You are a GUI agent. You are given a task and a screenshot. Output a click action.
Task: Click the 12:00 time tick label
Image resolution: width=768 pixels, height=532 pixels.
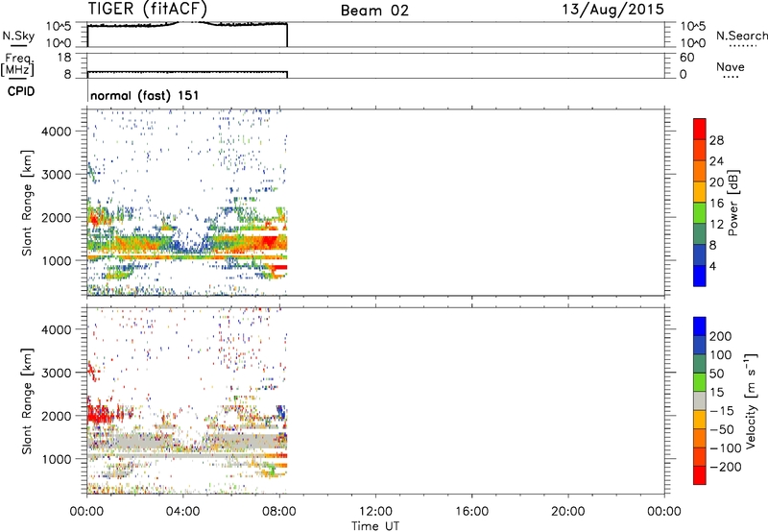(x=375, y=512)
